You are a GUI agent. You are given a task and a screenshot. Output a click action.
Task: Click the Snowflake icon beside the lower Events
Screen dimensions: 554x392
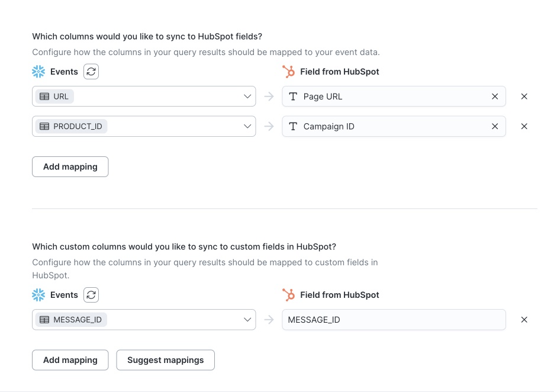pos(38,295)
